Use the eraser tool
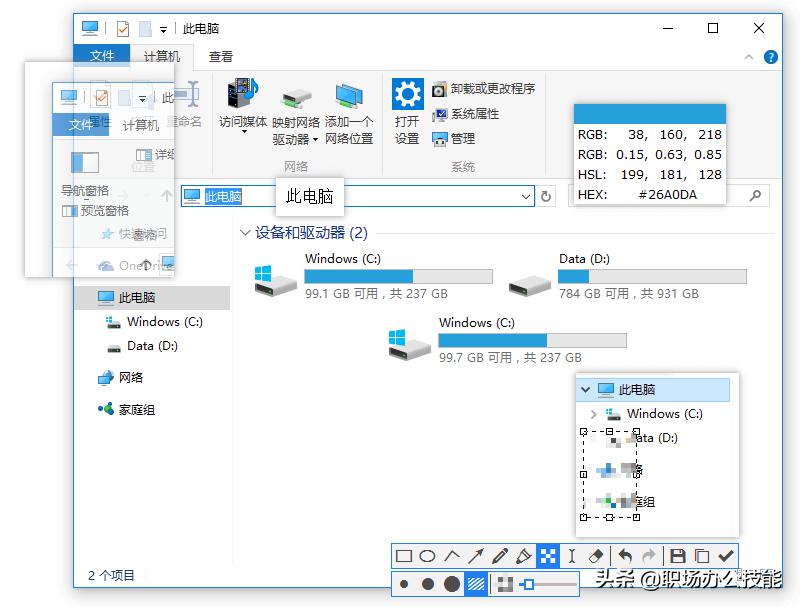 tap(595, 556)
